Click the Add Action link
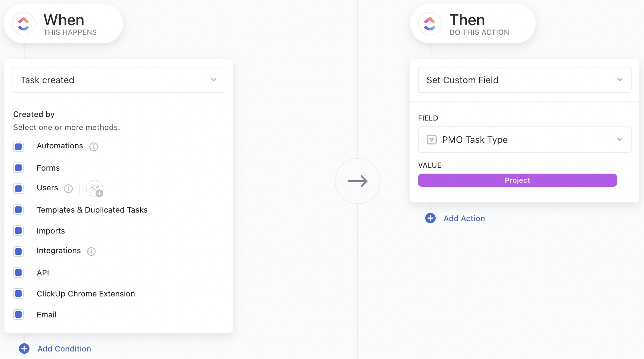644x359 pixels. tap(464, 218)
